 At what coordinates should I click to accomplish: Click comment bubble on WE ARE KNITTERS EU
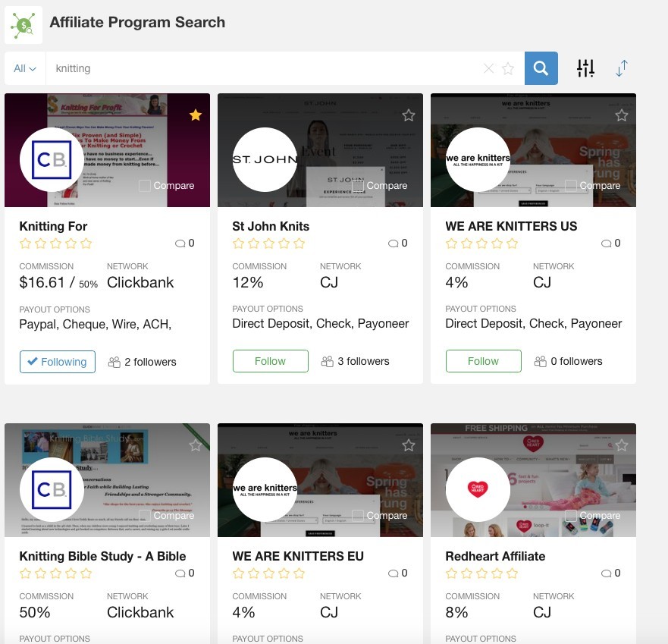click(x=394, y=573)
